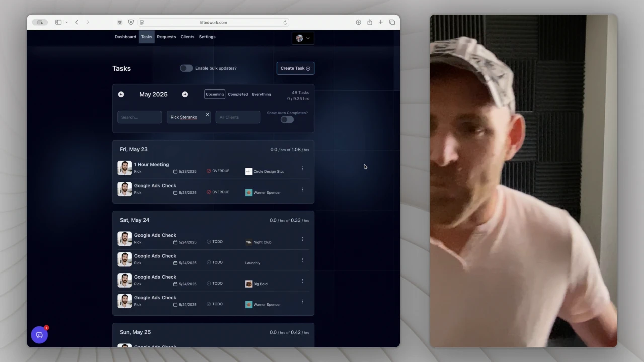
Task: Click due date of 1 Hour Meeting
Action: click(185, 171)
